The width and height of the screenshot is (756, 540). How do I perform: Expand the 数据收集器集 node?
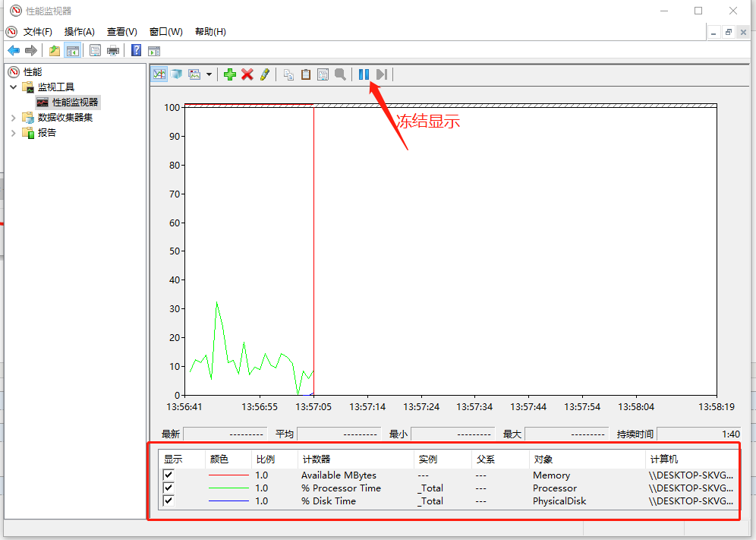point(14,118)
